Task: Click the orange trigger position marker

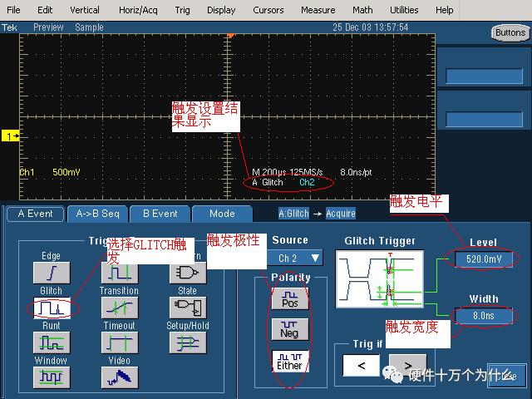Action: pos(231,35)
